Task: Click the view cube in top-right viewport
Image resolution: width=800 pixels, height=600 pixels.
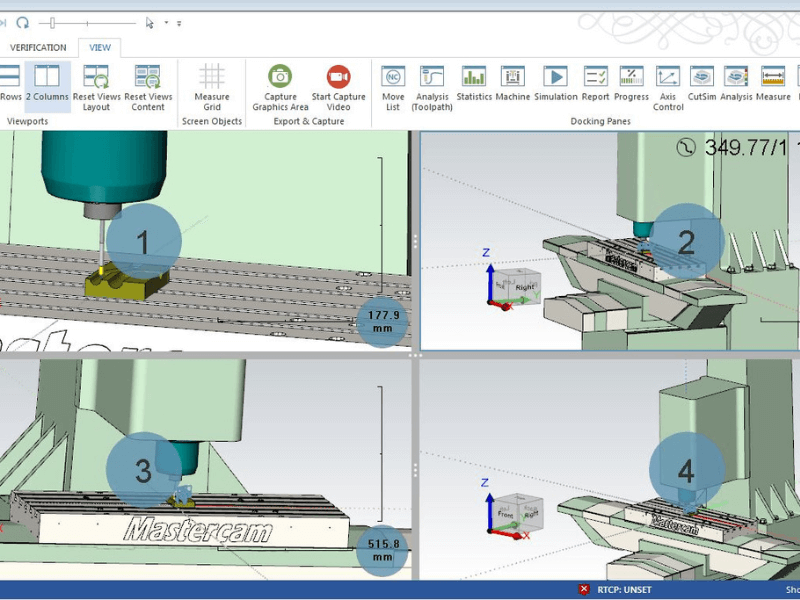Action: [x=516, y=285]
